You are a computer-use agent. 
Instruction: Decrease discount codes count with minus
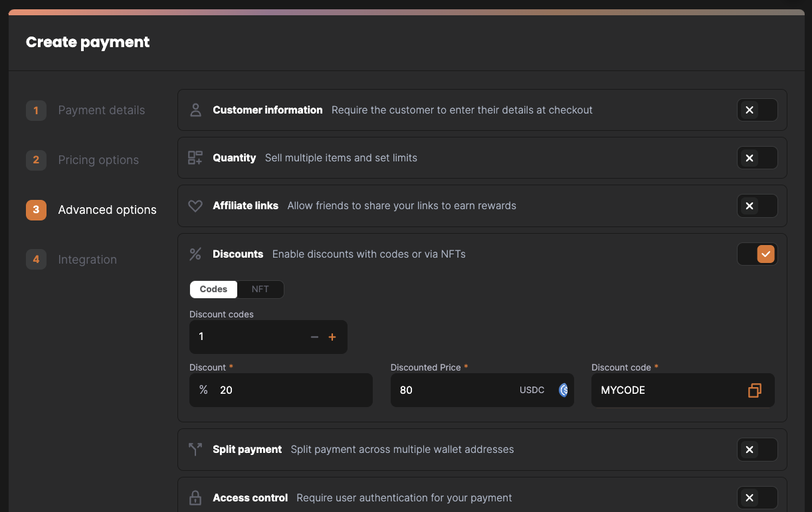click(315, 337)
